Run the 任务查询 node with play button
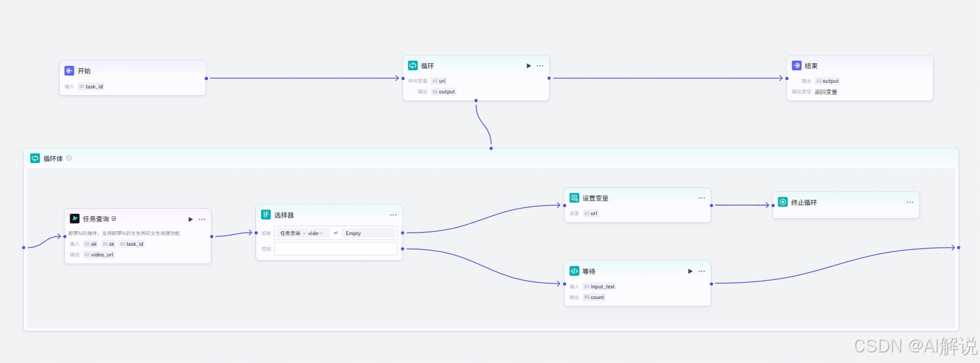The image size is (980, 363). coord(190,219)
